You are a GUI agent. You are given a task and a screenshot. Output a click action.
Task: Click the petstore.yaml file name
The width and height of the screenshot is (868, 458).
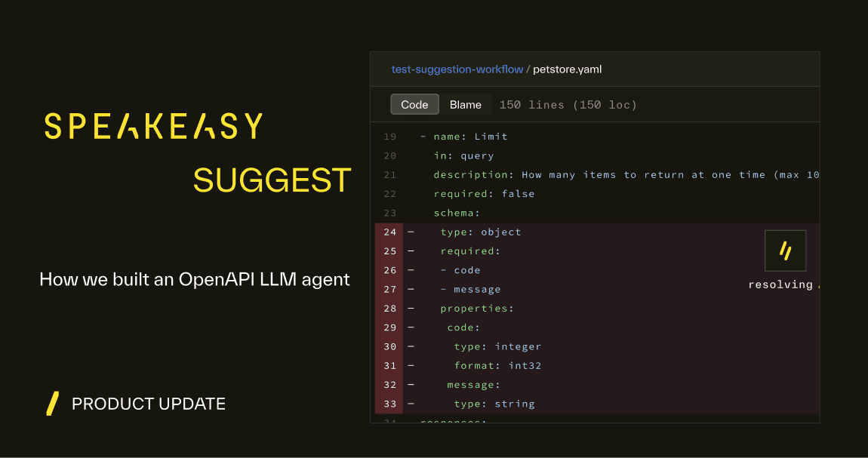[568, 69]
